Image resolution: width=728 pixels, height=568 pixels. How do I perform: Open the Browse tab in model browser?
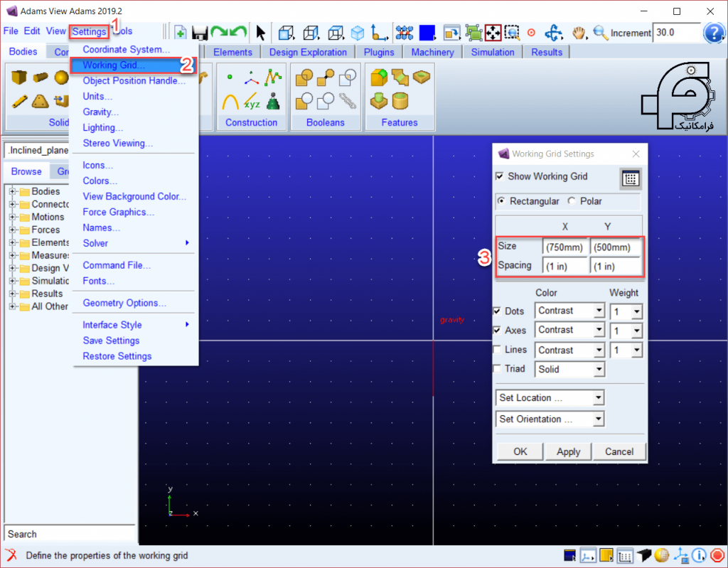click(x=26, y=171)
